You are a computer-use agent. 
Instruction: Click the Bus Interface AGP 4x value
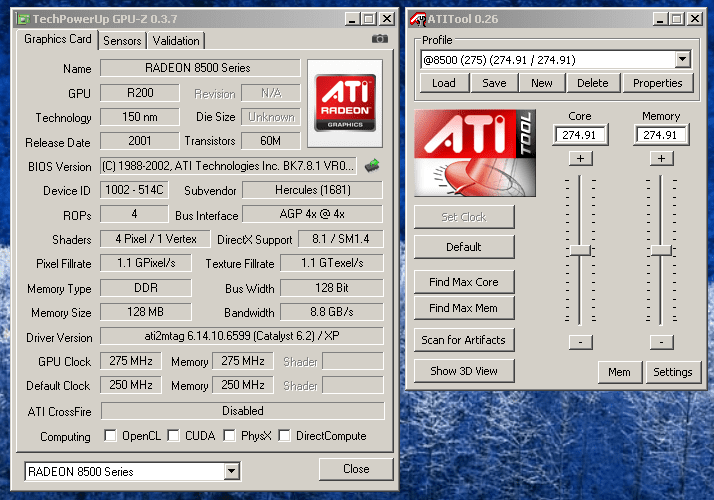coord(313,214)
